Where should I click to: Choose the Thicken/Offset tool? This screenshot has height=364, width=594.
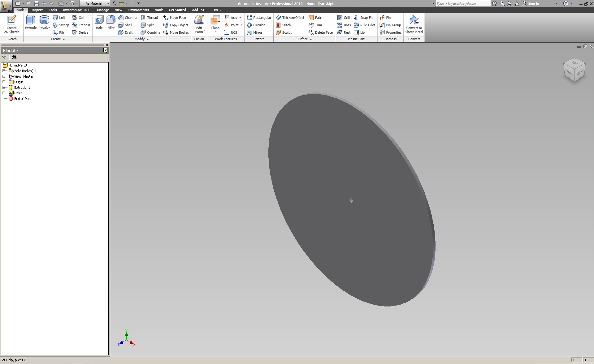(x=290, y=18)
